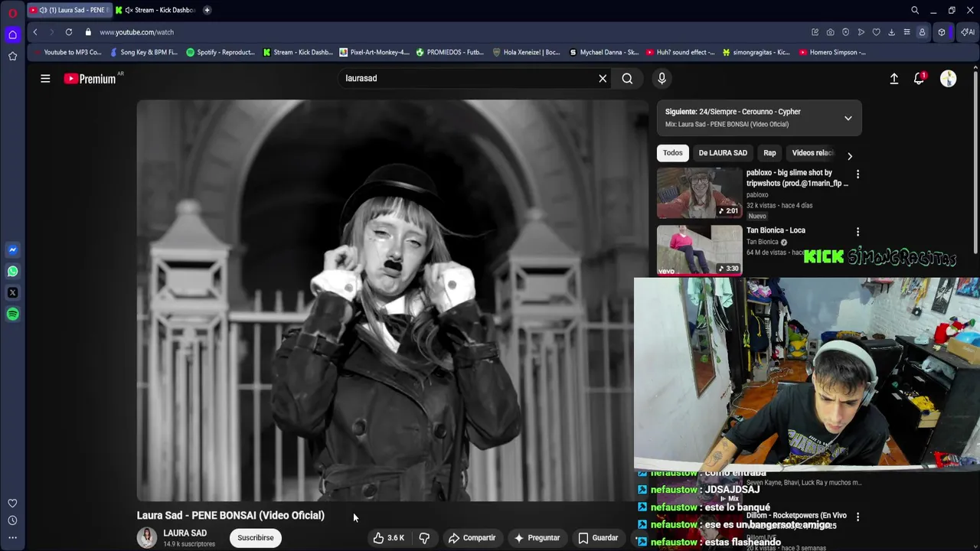Open sidebar three-dots more options
This screenshot has width=980, height=551.
point(12,538)
